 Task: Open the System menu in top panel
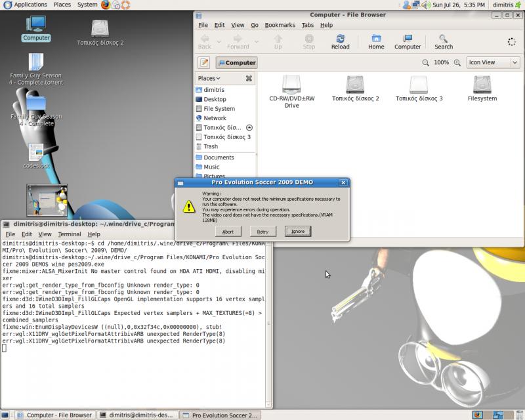click(x=87, y=5)
